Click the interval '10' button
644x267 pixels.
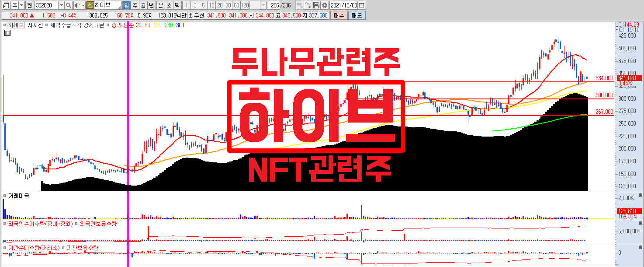click(x=211, y=5)
